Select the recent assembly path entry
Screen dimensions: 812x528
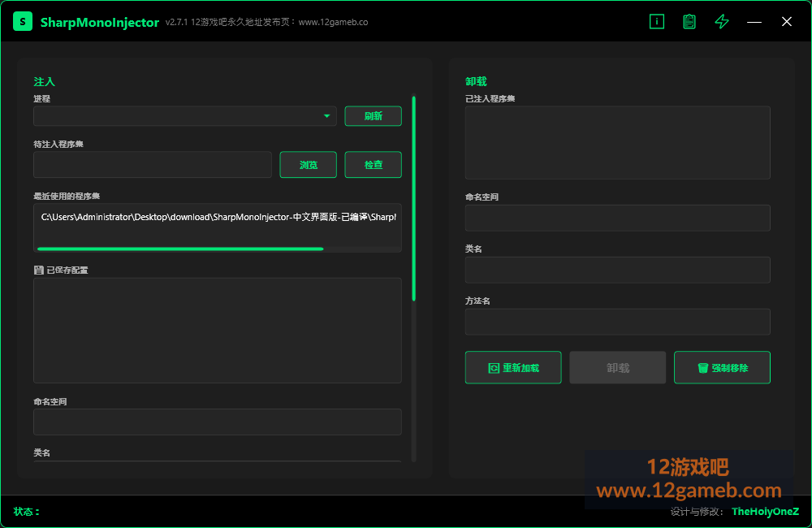point(218,217)
